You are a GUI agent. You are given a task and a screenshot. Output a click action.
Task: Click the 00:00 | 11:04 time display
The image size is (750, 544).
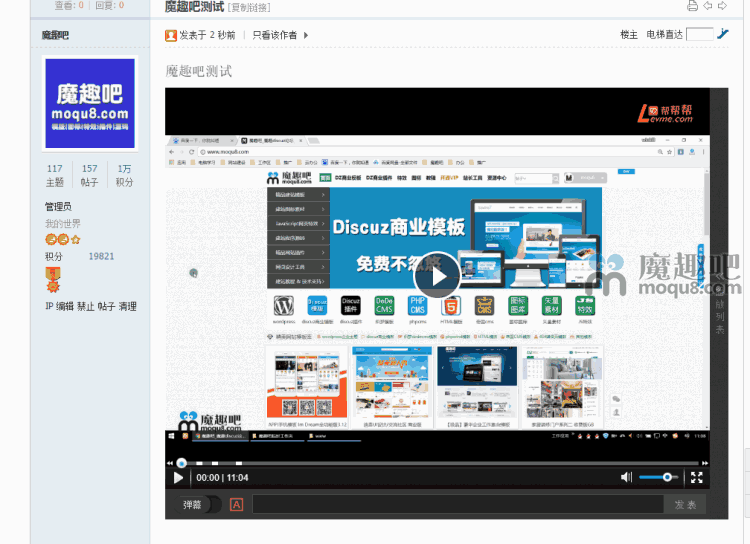tap(222, 477)
